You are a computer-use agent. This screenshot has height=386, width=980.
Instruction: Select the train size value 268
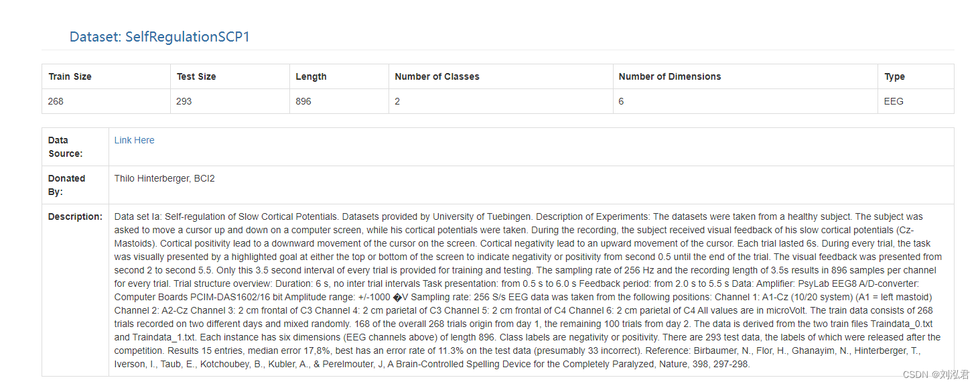56,101
